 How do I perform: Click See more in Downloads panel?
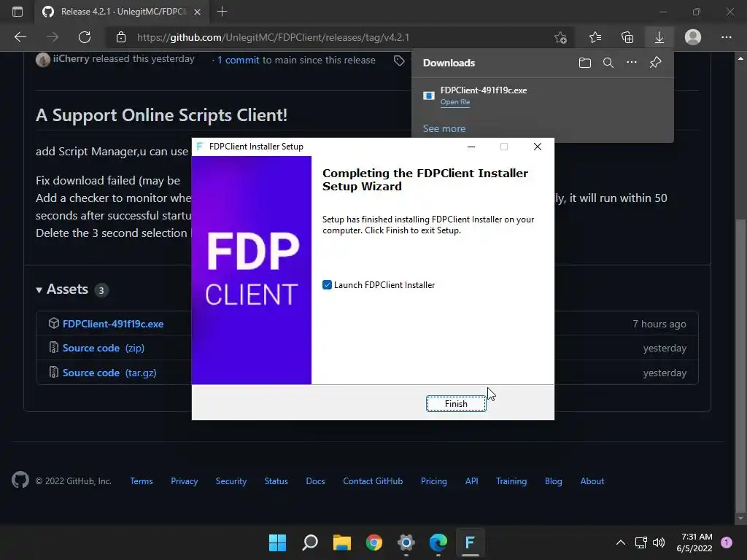pos(444,128)
